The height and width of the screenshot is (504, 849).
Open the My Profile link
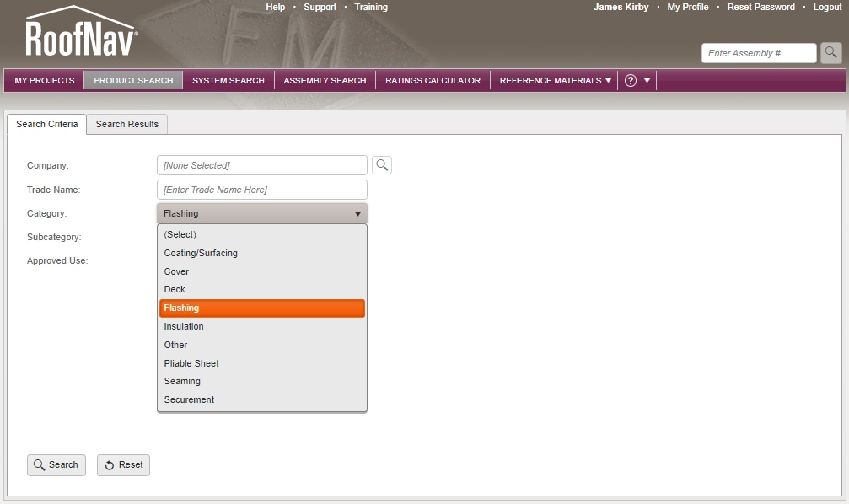click(x=688, y=7)
